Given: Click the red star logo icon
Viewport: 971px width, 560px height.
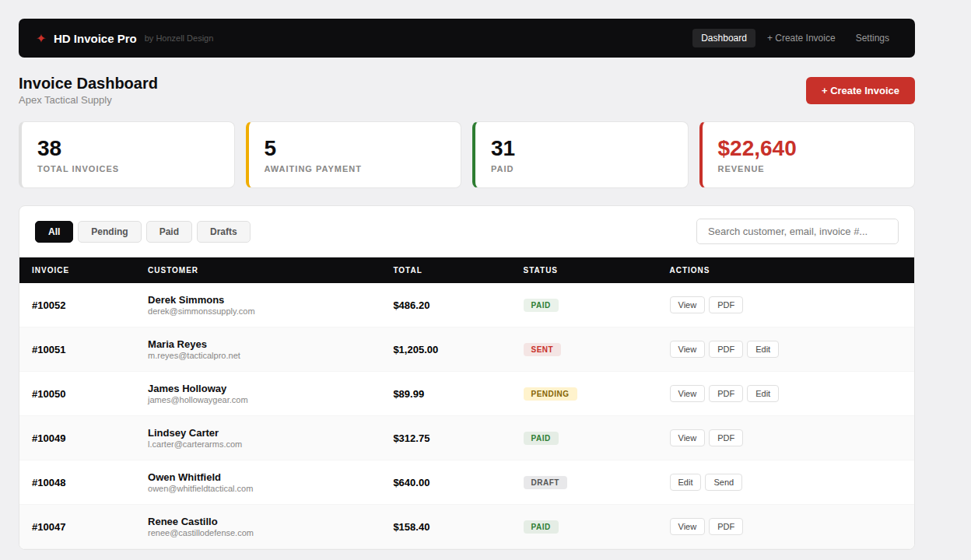Looking at the screenshot, I should click(41, 38).
